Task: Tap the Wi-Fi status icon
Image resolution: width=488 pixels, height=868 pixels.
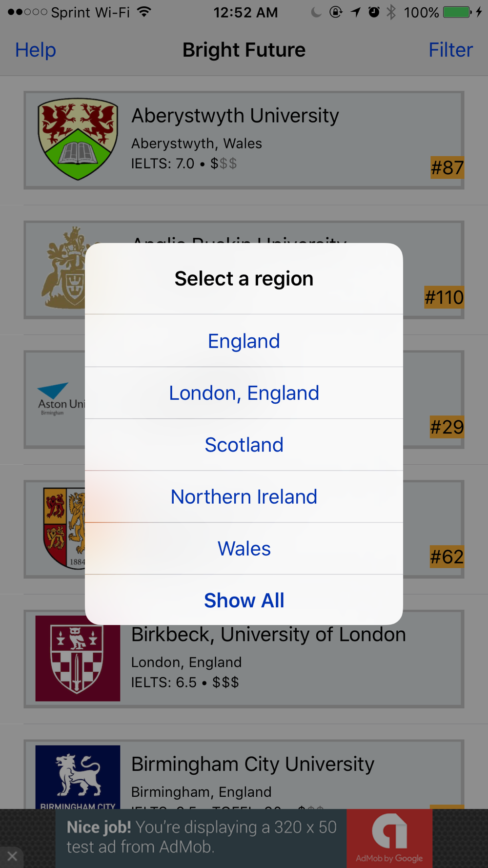Action: (x=143, y=12)
